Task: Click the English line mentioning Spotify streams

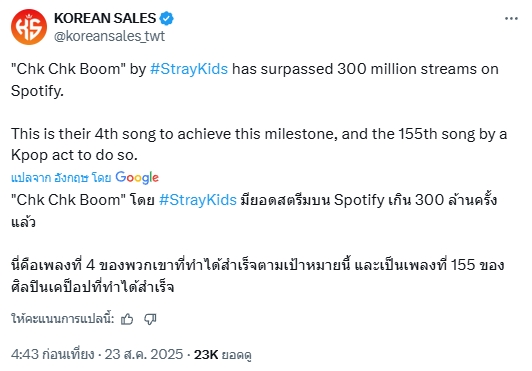Action: coord(255,80)
